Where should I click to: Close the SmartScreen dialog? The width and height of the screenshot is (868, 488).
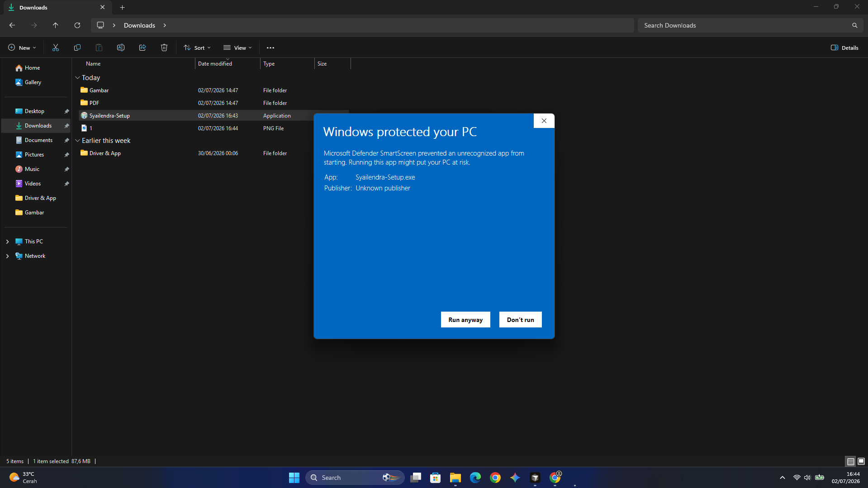[x=544, y=121]
